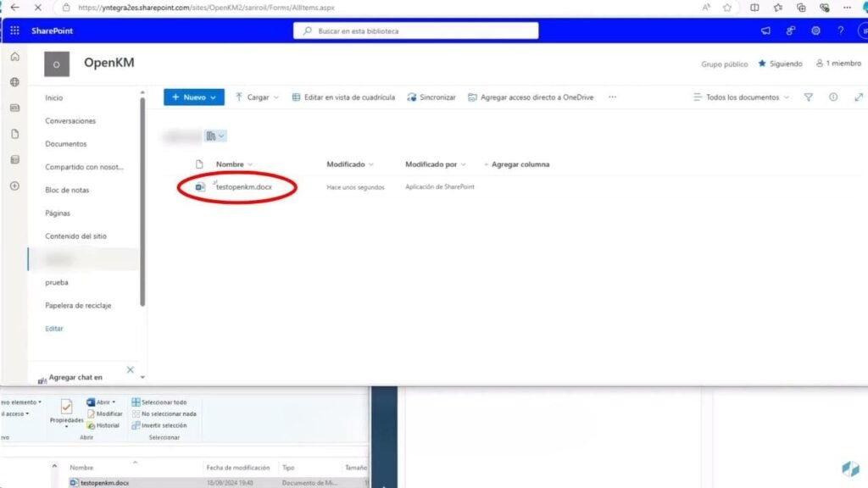Image resolution: width=868 pixels, height=488 pixels.
Task: Click the file type column header icon
Action: 199,164
